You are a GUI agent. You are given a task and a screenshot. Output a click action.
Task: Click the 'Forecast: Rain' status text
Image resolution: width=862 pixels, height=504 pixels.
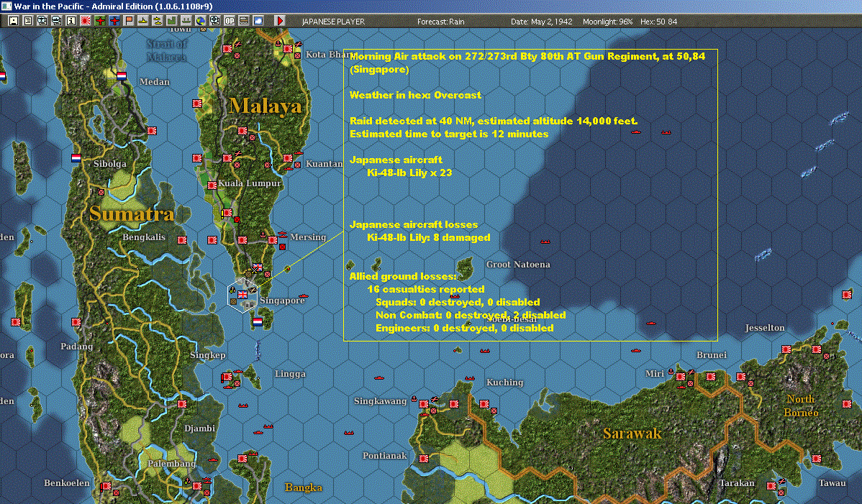(x=441, y=22)
